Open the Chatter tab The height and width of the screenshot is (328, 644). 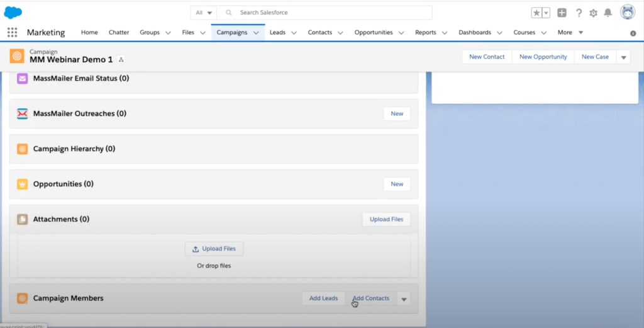pos(119,32)
